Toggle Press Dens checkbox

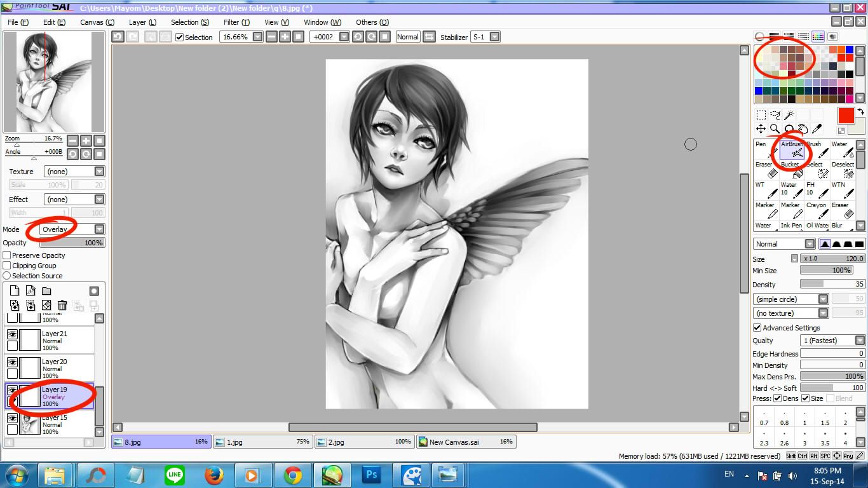778,398
